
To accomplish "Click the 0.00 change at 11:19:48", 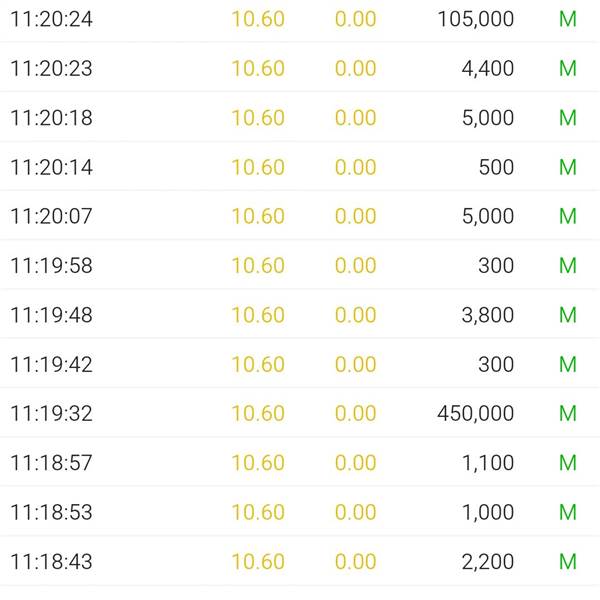I will tap(355, 315).
